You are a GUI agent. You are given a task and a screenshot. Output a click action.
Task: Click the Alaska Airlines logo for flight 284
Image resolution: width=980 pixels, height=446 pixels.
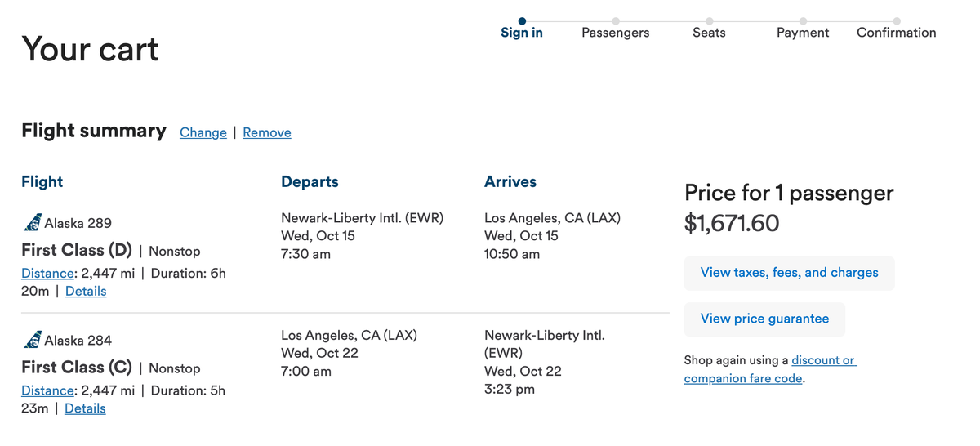[33, 340]
